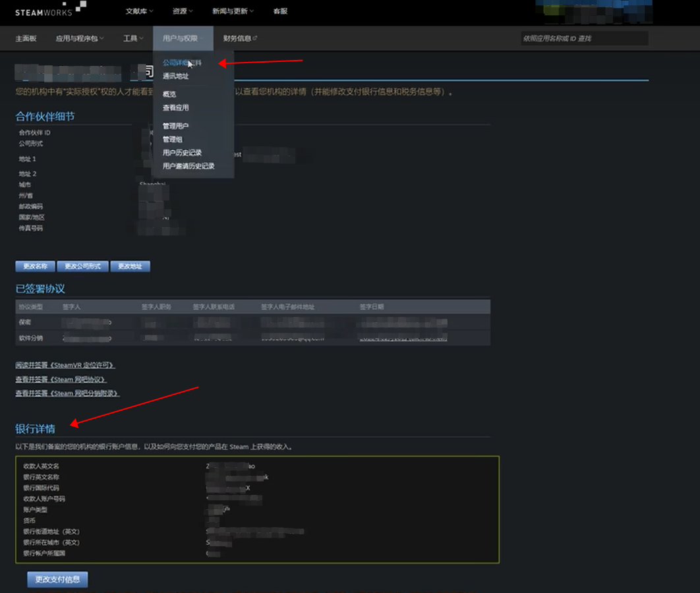Open the 客服 support page
The width and height of the screenshot is (700, 593).
coord(280,11)
